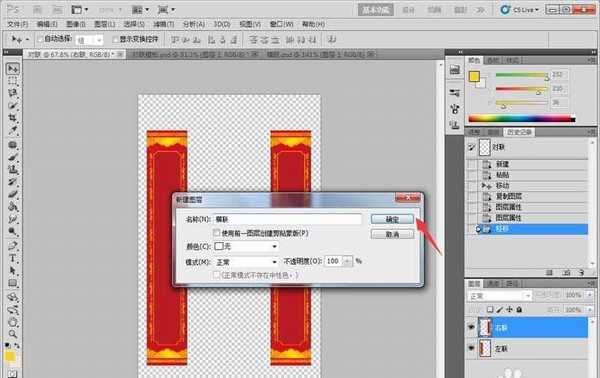Open the 滤镜(T) menu
This screenshot has width=600, height=378.
[x=164, y=24]
